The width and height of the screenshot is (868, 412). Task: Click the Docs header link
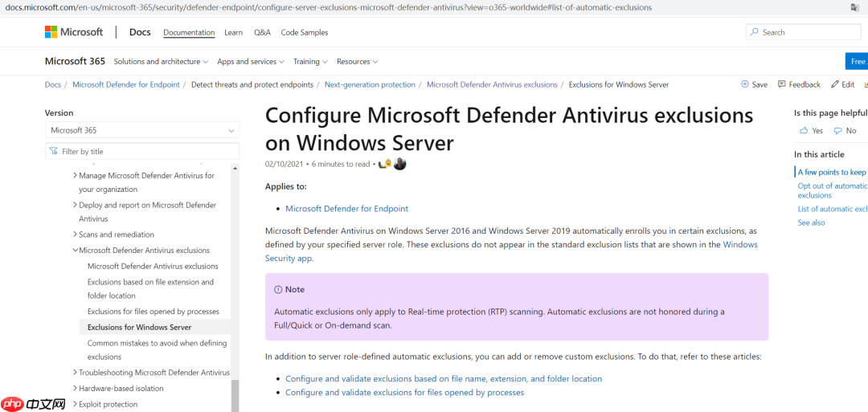pos(140,32)
